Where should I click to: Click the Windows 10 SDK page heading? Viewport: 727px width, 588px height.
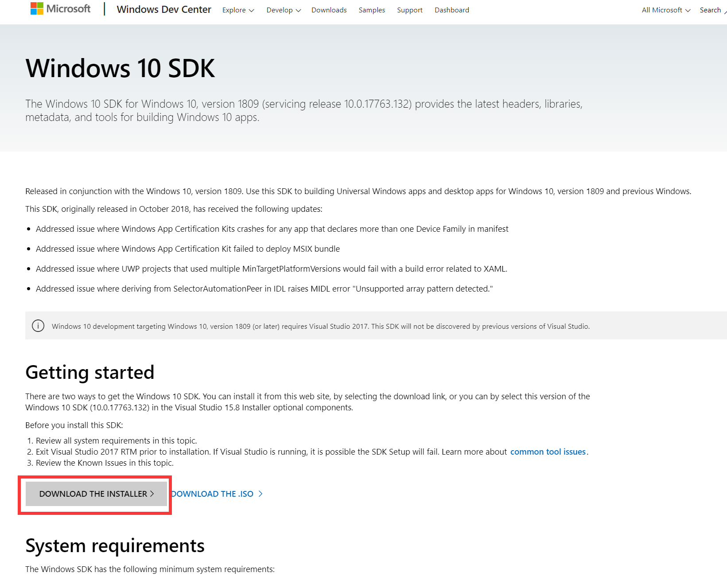point(120,68)
